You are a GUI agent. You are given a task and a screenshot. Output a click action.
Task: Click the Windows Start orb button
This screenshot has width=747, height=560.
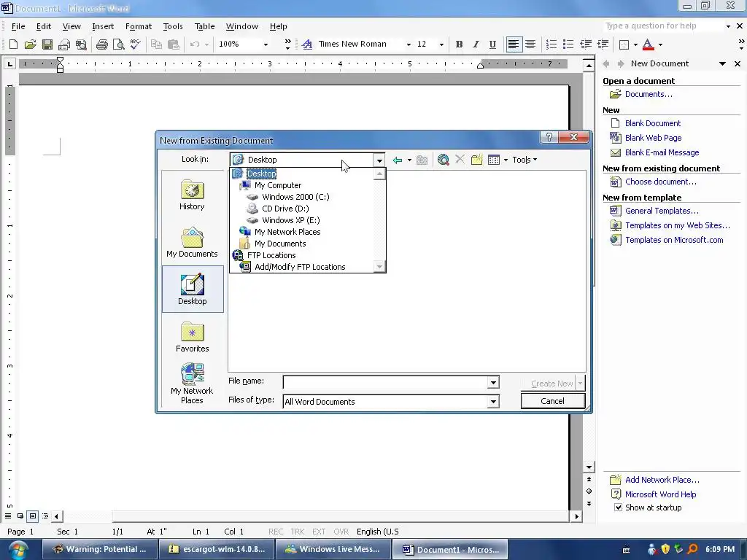click(x=18, y=550)
